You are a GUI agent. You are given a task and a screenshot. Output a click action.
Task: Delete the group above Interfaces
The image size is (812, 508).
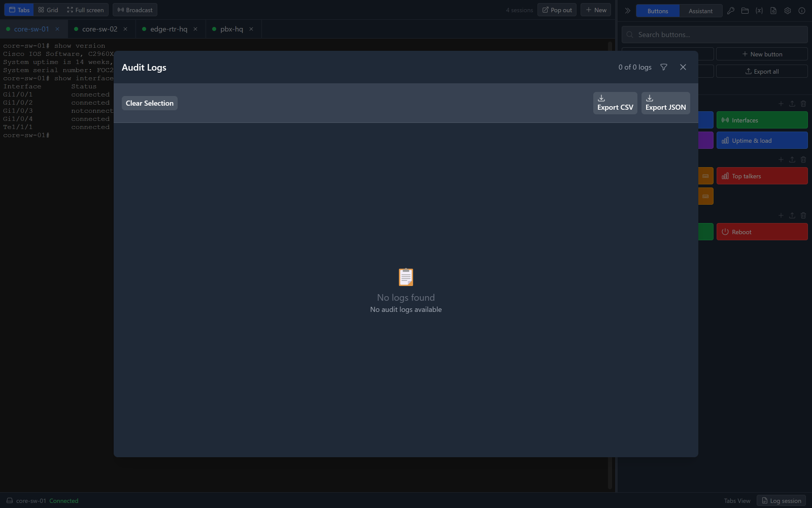803,104
